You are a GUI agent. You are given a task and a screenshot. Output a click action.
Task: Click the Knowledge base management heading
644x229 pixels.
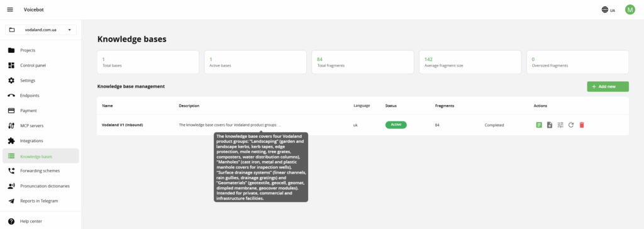131,87
